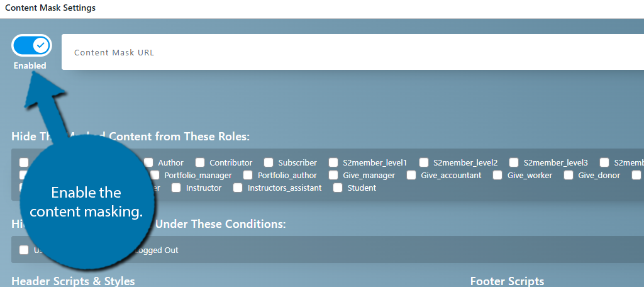Select the S2member_level2 checkbox
Viewport: 644px width, 287px height.
tap(423, 162)
